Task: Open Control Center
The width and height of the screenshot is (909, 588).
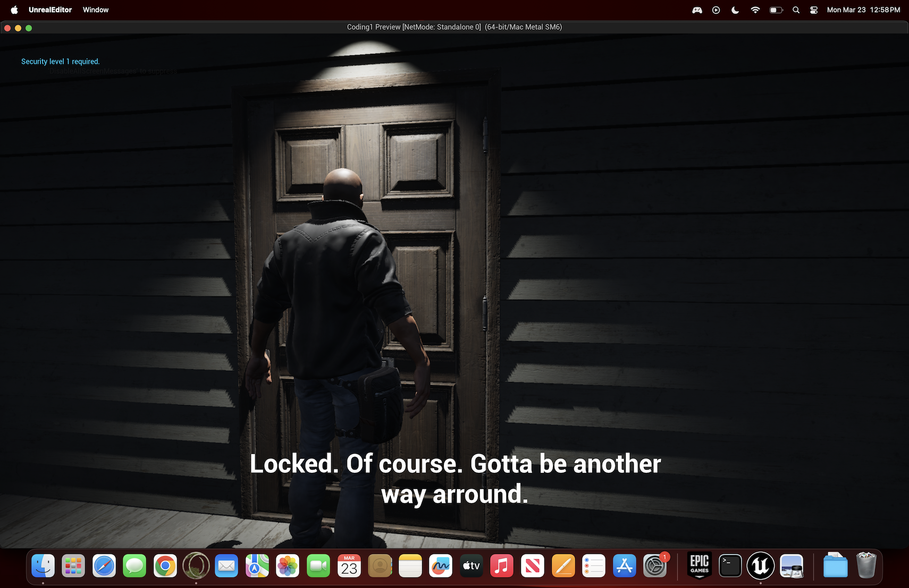Action: tap(814, 10)
